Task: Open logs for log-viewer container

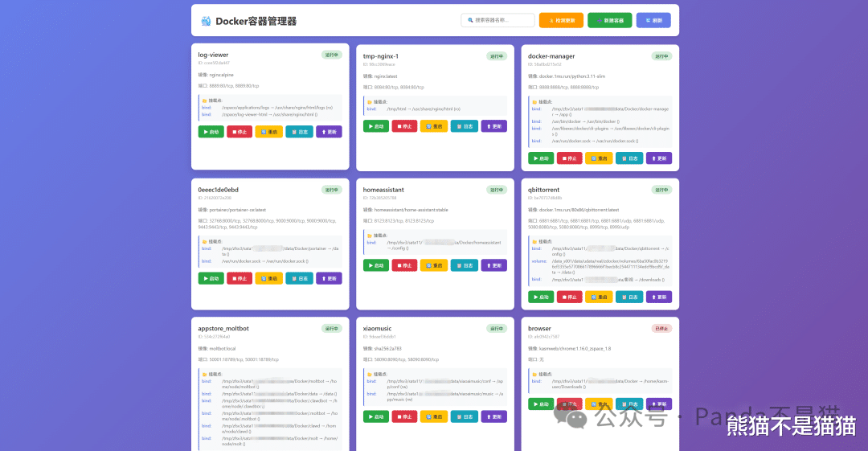Action: click(300, 132)
